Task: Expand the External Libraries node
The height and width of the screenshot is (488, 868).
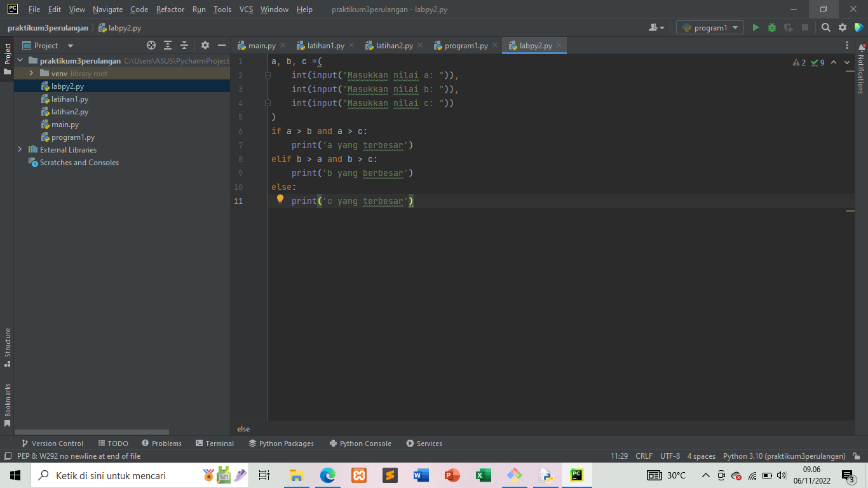Action: click(18, 149)
